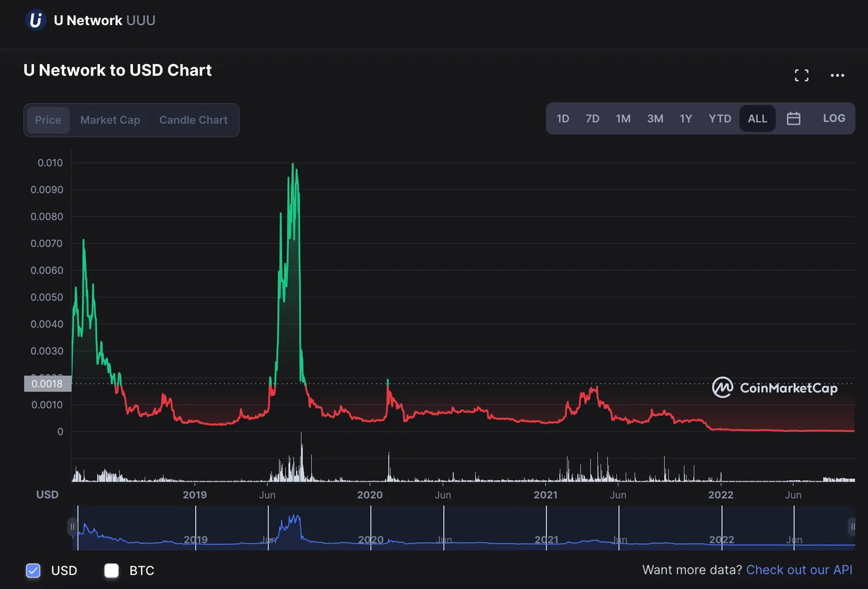Click the 2022 marker in the navigator
The width and height of the screenshot is (868, 589).
pos(722,540)
